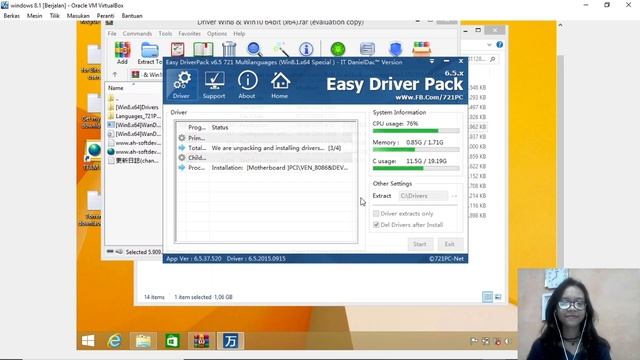
Task: Click the Memory usage progress bar
Action: pyautogui.click(x=416, y=150)
